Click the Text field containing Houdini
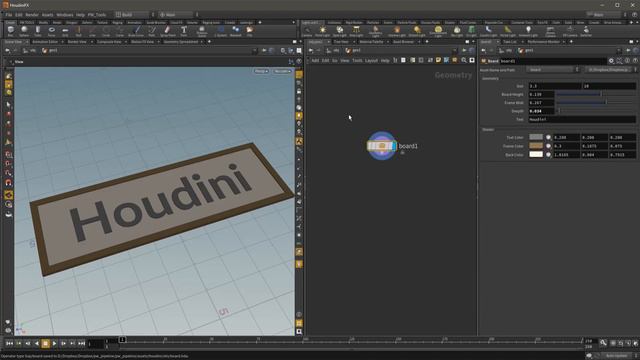Image resolution: width=640 pixels, height=360 pixels. tap(582, 119)
